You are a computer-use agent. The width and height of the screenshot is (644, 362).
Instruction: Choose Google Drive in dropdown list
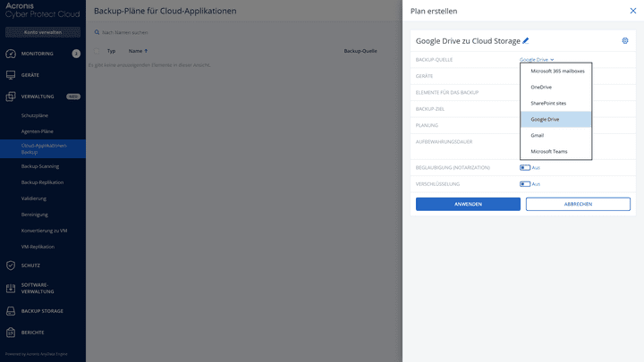click(555, 119)
